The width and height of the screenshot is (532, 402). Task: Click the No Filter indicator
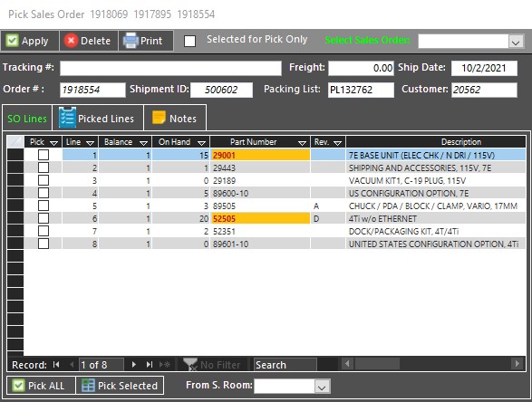pos(212,365)
